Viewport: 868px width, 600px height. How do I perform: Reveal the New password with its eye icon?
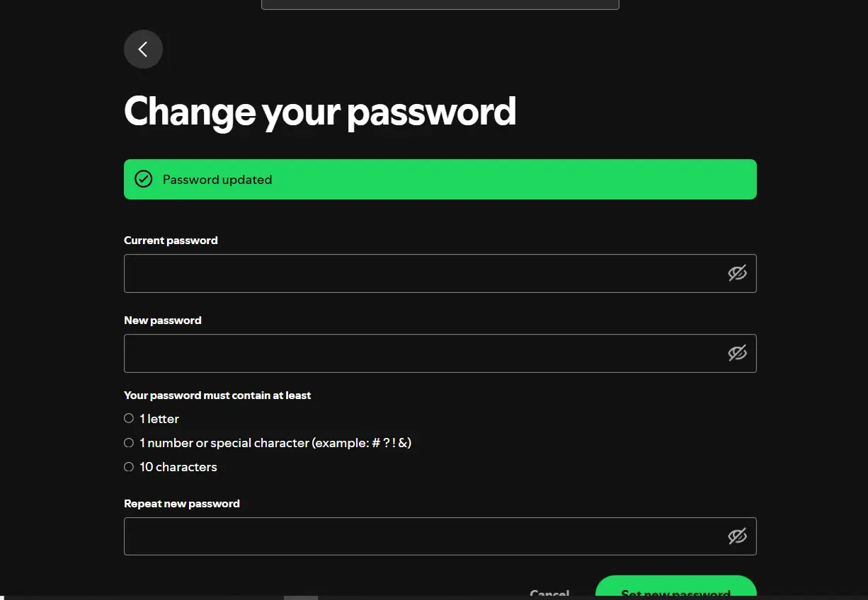[737, 353]
